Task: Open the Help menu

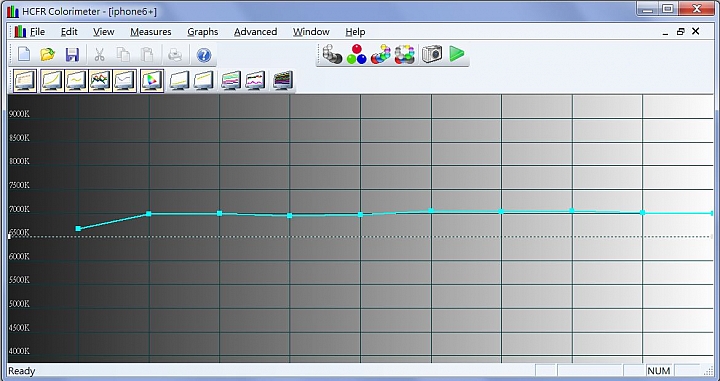Action: point(355,32)
